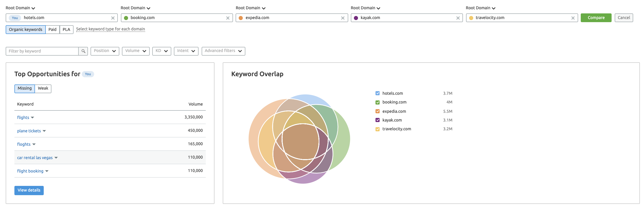Click the purple dot beside kayak.com
Viewport: 644px width, 207px height.
(356, 18)
